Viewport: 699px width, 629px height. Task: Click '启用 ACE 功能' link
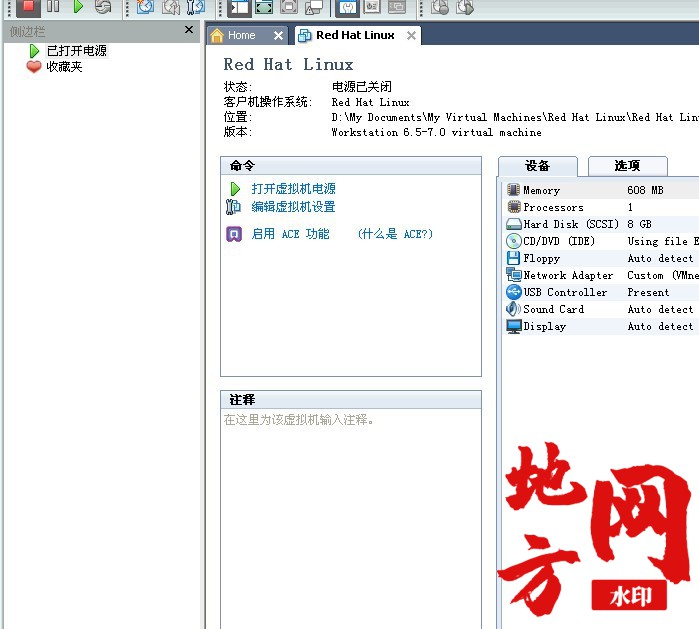coord(290,234)
